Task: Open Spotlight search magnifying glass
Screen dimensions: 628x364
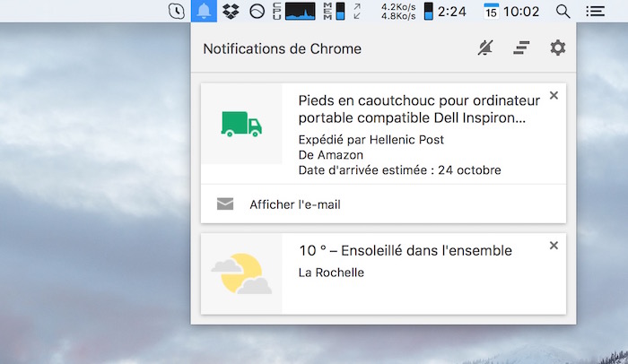Action: 563,12
